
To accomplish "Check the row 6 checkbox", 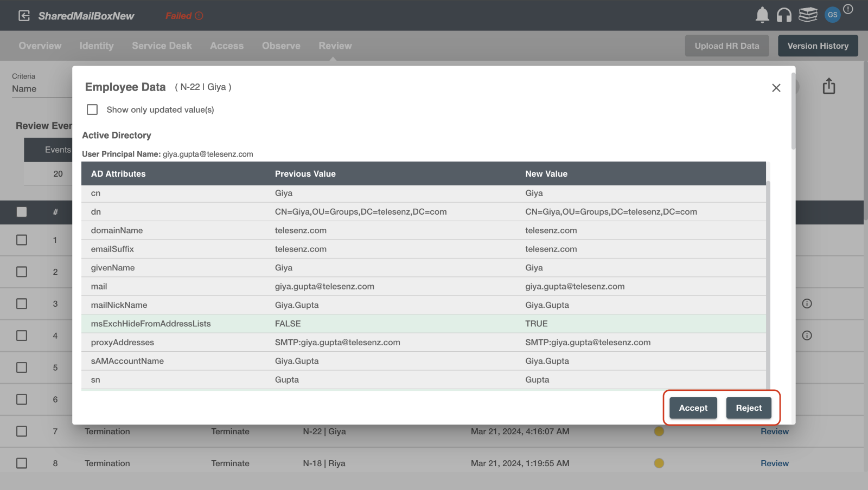I will tap(22, 399).
